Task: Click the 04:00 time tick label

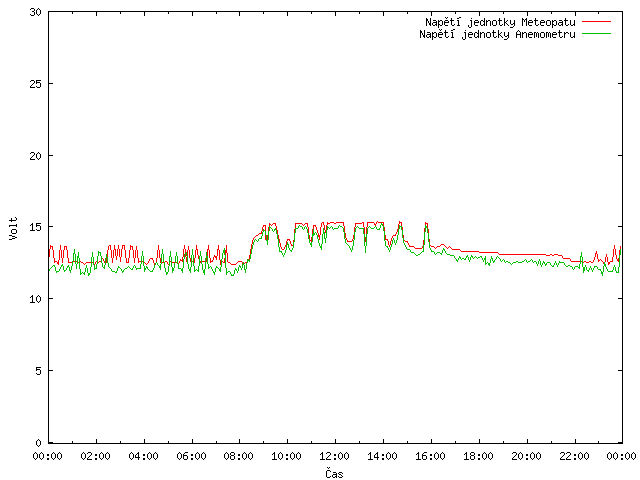Action: (x=143, y=456)
